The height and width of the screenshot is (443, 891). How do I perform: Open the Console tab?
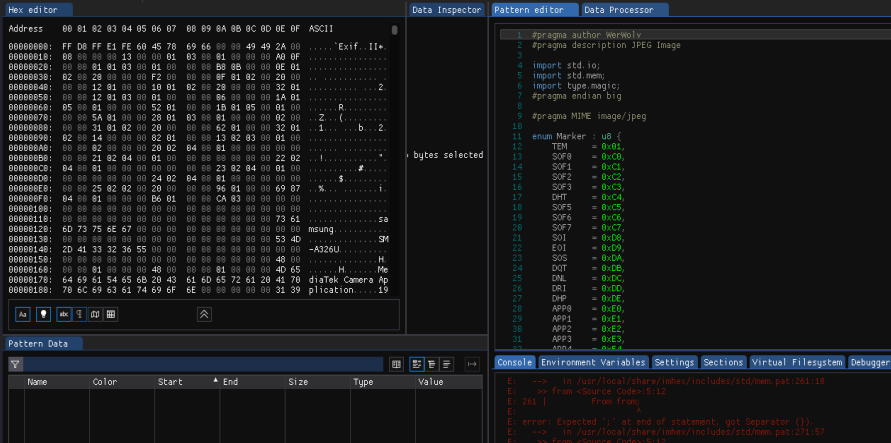(515, 362)
